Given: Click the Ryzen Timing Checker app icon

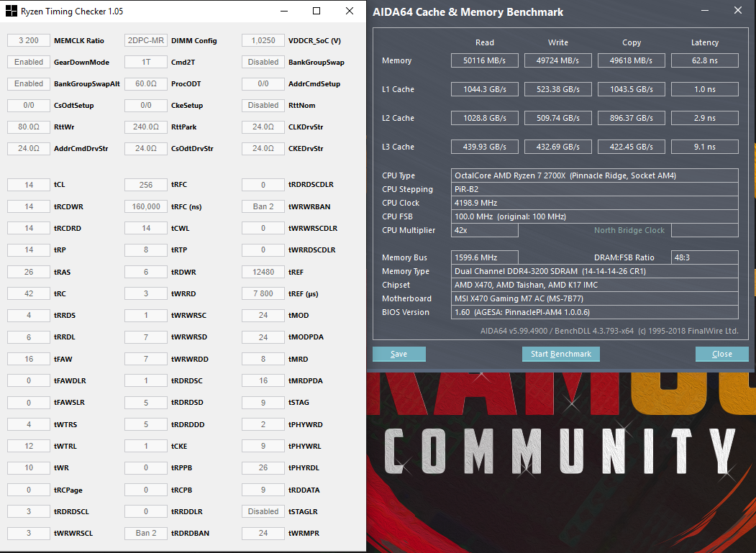Looking at the screenshot, I should (x=11, y=11).
